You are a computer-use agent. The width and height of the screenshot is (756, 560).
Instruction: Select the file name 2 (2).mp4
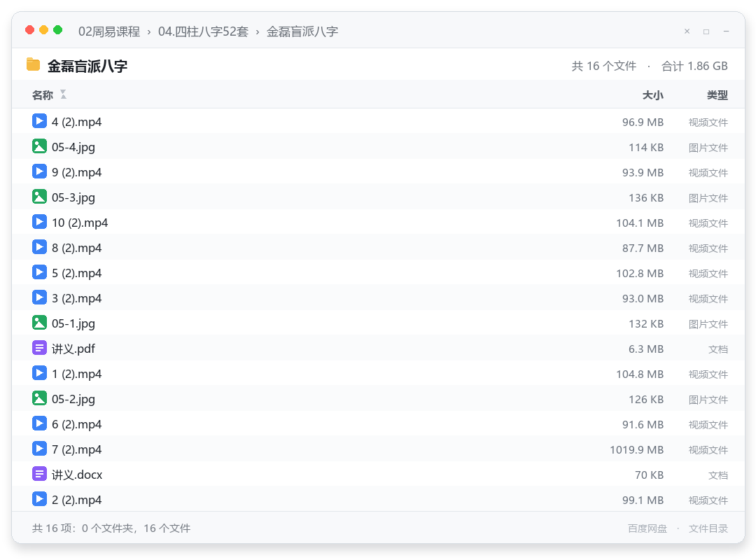pos(77,500)
